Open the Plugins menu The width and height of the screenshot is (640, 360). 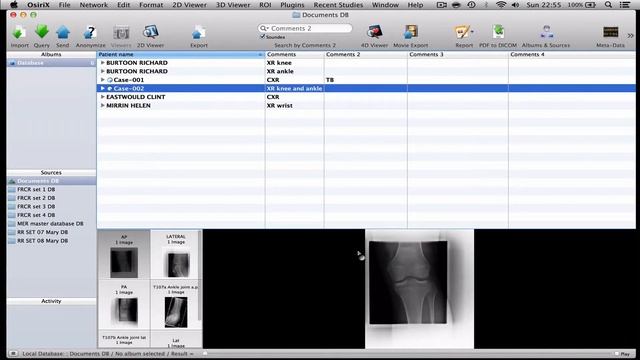[292, 5]
